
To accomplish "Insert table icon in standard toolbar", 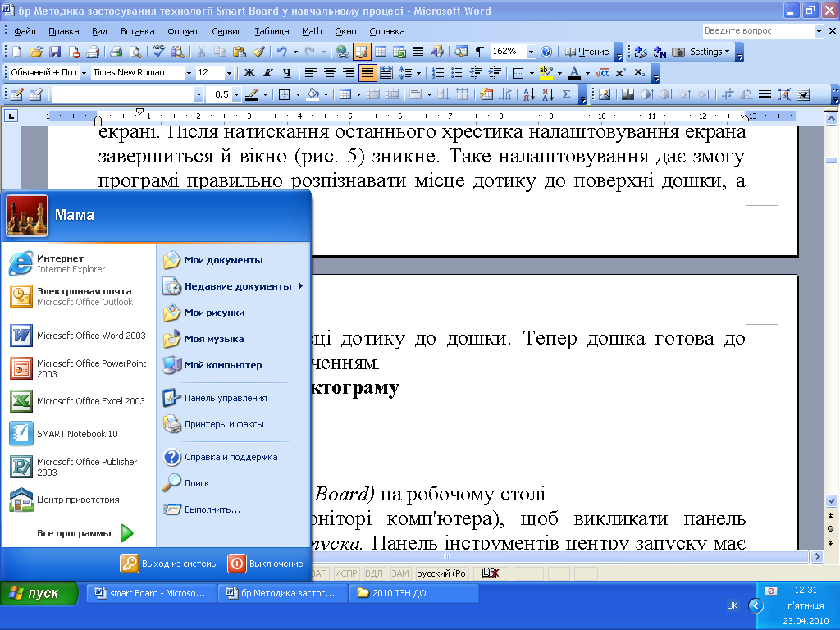I will [x=381, y=52].
